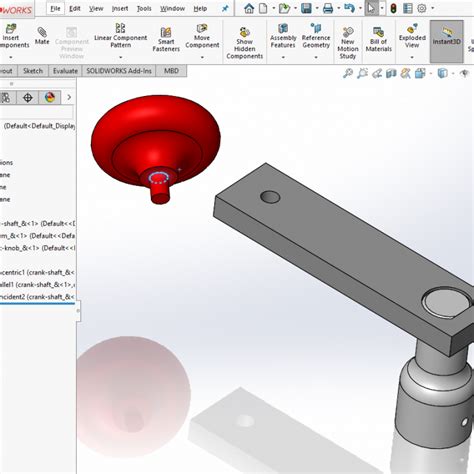Toggle Hide/Show Items eye icon
The width and height of the screenshot is (474, 474).
tap(464, 73)
